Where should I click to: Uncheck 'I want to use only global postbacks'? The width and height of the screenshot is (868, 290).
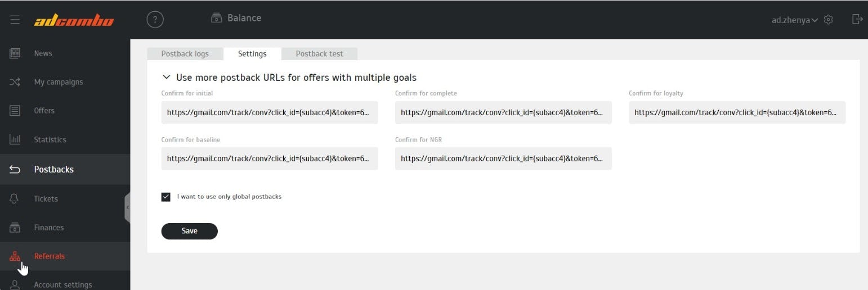pos(165,197)
